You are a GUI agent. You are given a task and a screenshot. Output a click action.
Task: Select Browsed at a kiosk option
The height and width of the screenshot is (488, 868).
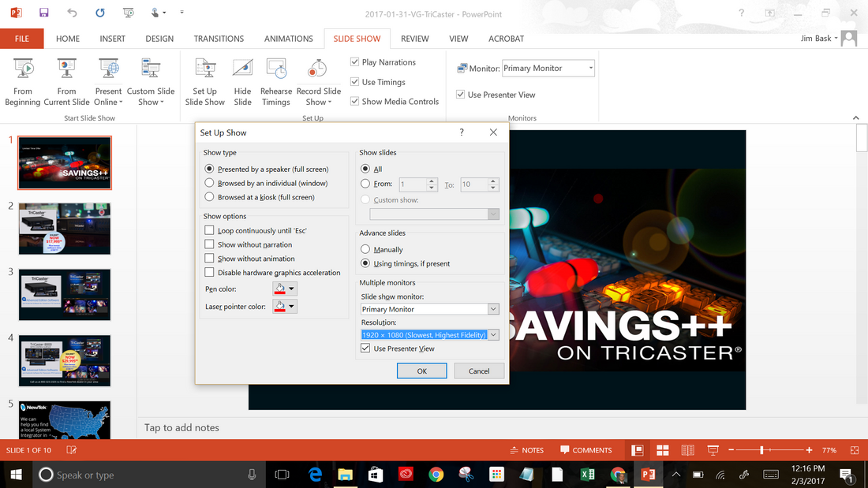[209, 197]
